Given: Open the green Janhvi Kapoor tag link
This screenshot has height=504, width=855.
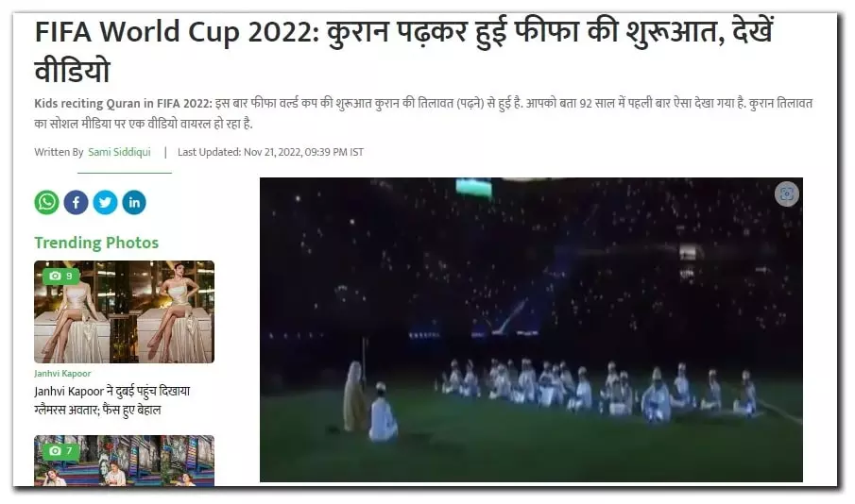Looking at the screenshot, I should coord(62,373).
